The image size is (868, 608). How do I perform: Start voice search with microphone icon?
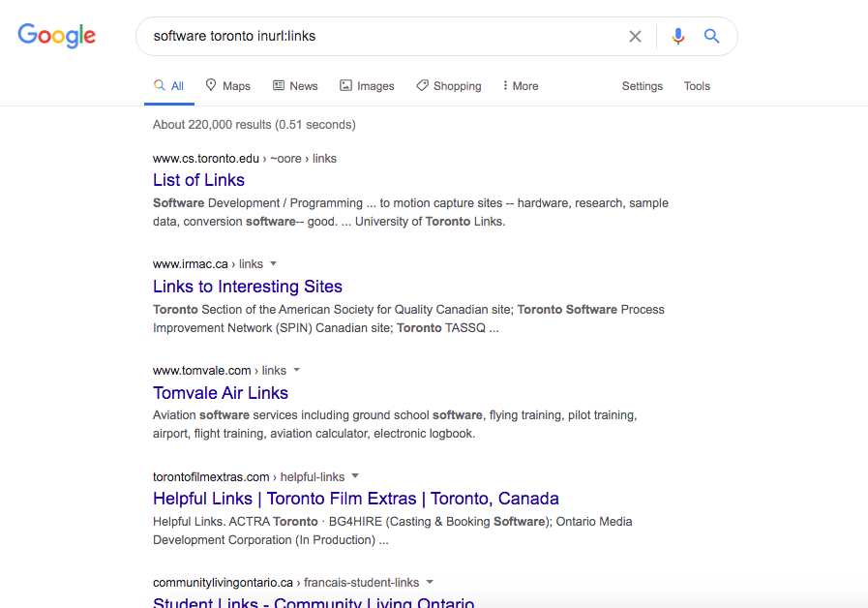click(x=678, y=36)
